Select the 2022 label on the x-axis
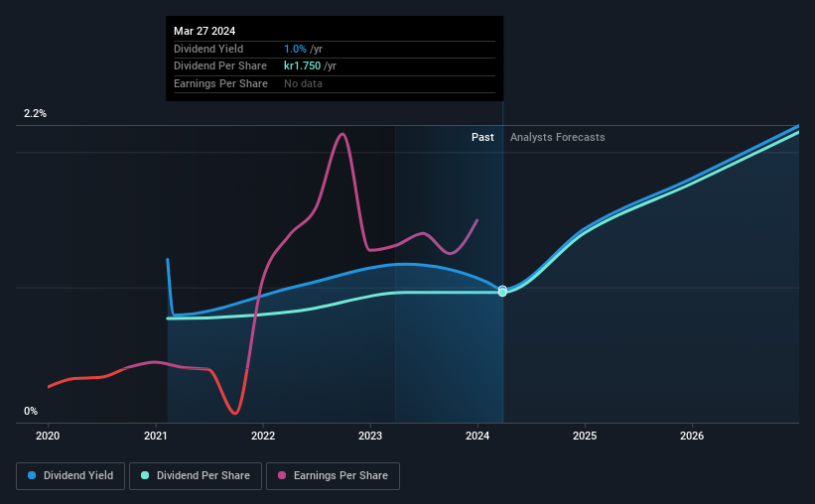The image size is (815, 504). pos(263,436)
